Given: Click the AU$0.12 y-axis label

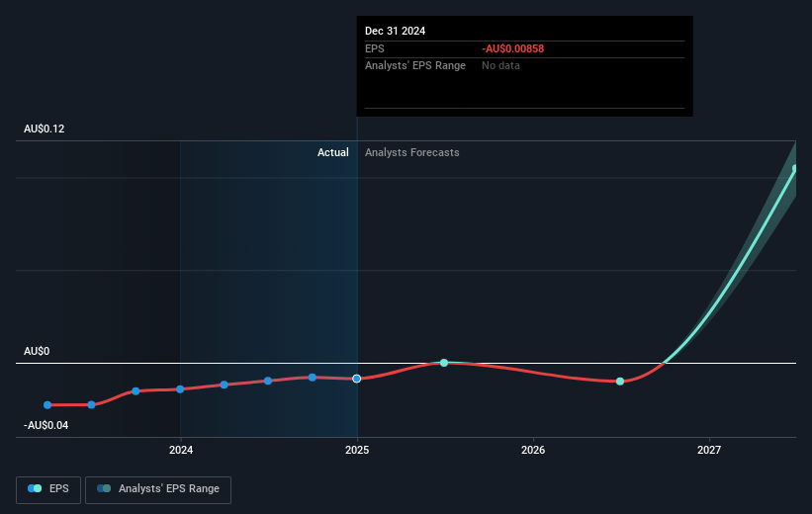Looking at the screenshot, I should (x=45, y=128).
